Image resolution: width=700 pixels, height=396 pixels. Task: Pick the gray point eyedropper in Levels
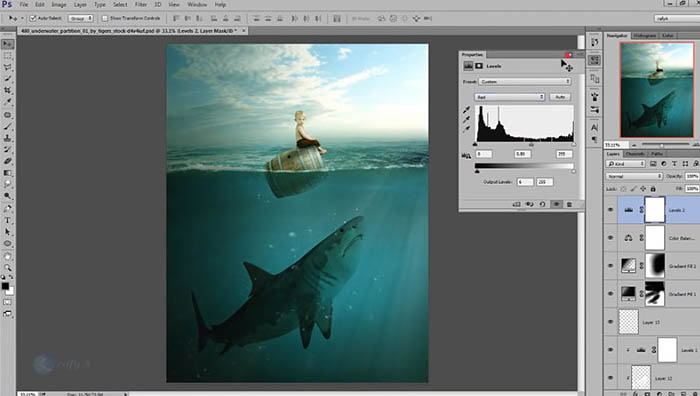click(467, 120)
